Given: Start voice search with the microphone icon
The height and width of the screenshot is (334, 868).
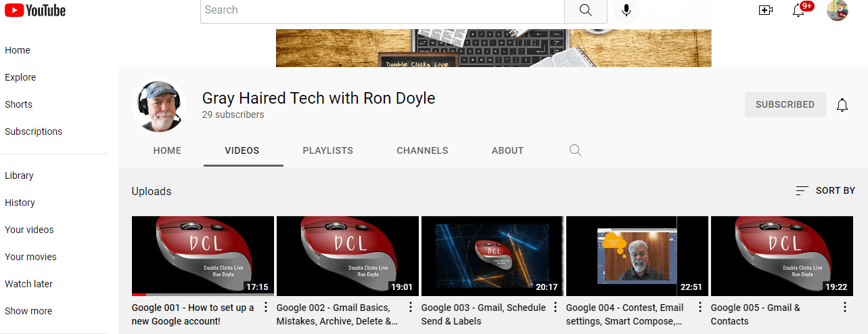Looking at the screenshot, I should tap(626, 10).
